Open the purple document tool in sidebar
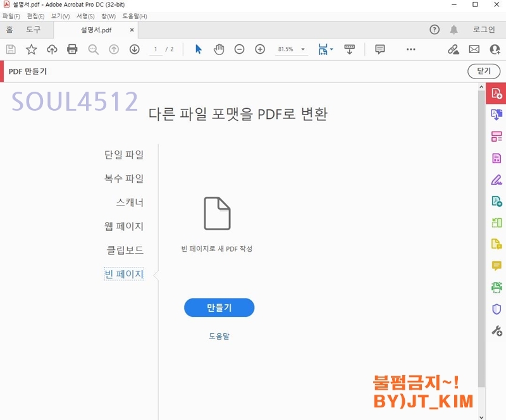The height and width of the screenshot is (420, 506). coord(497,158)
